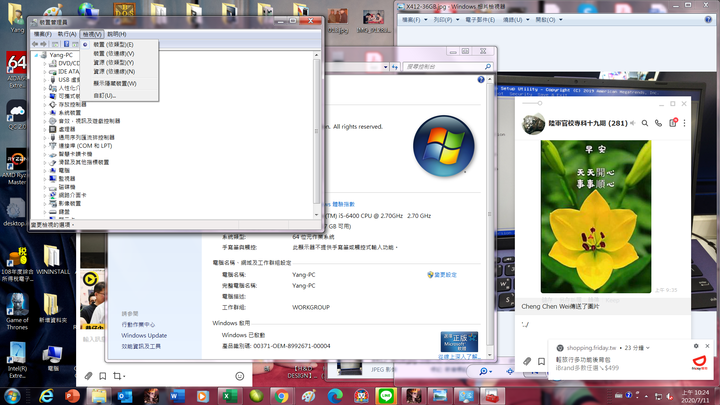The image size is (720, 405).
Task: Open 燒錄(U) dropdown in Photo Viewer
Action: click(516, 20)
